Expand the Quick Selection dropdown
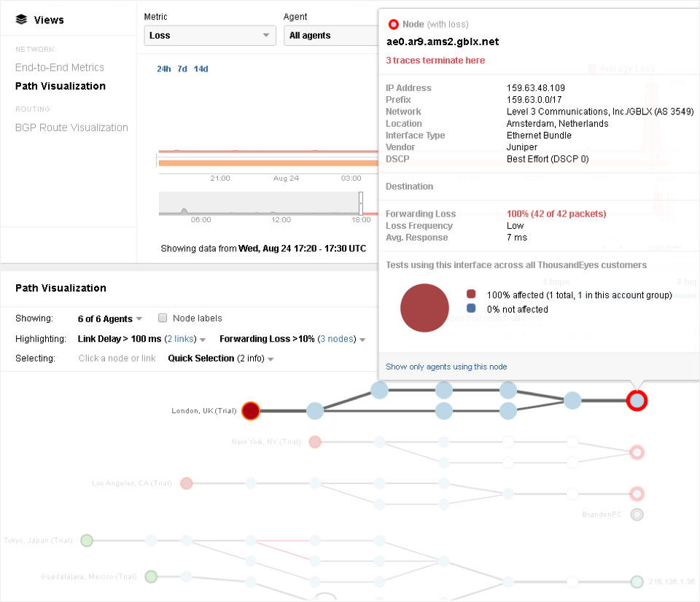 coord(220,359)
